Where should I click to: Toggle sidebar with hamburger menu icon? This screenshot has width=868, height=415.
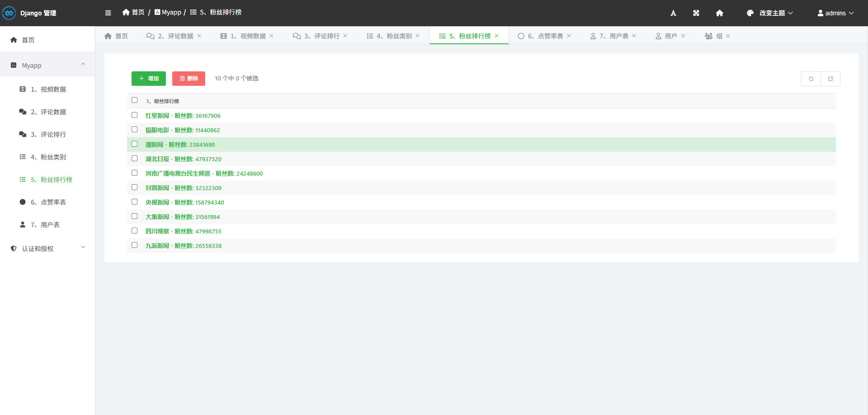click(108, 13)
